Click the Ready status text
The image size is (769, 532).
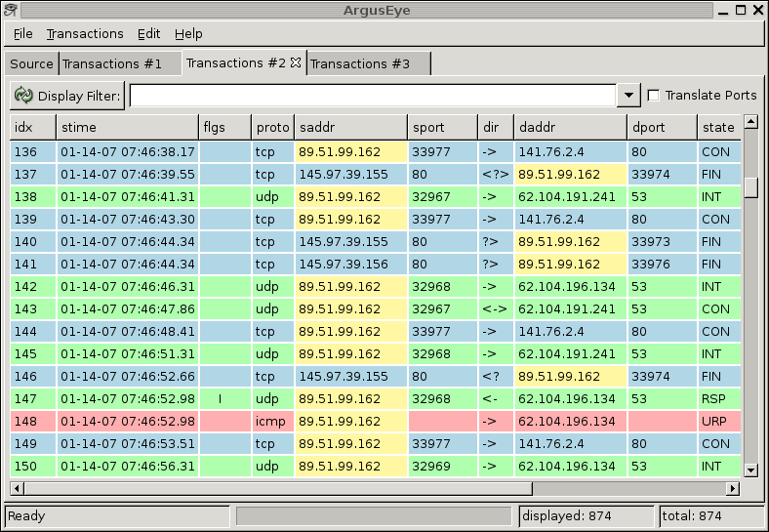tap(26, 516)
